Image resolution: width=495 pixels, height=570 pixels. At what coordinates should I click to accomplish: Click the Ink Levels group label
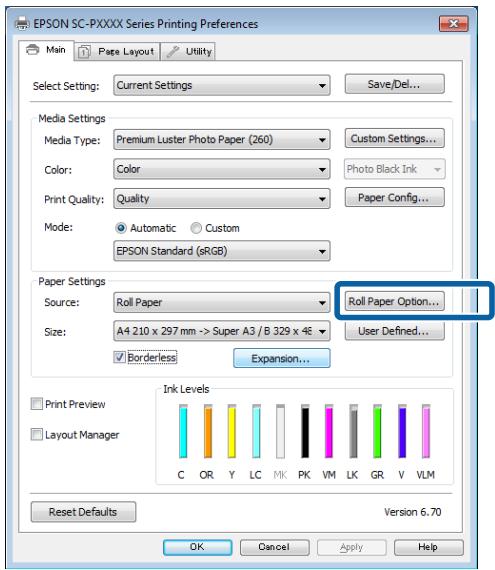[x=186, y=389]
